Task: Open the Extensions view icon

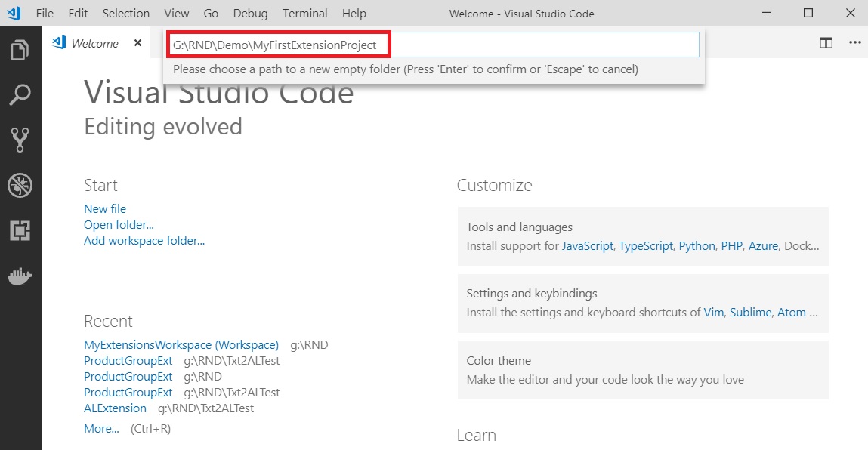Action: pos(20,230)
